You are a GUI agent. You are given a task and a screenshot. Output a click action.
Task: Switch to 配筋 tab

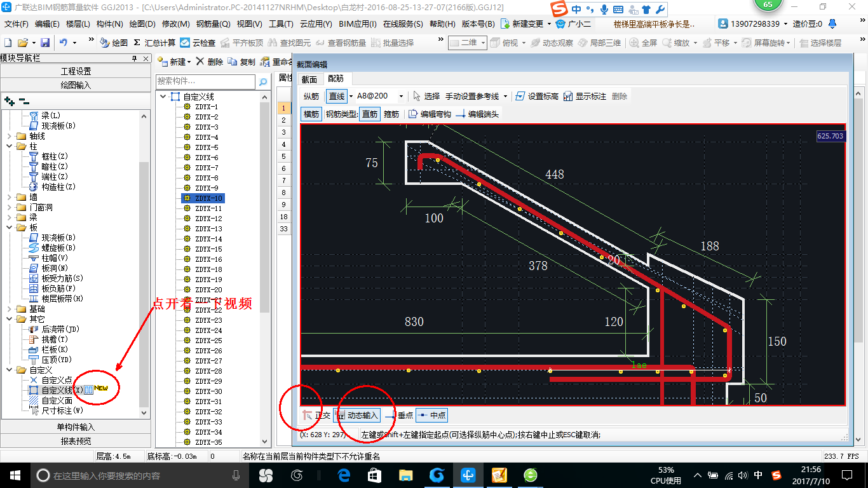click(x=336, y=79)
